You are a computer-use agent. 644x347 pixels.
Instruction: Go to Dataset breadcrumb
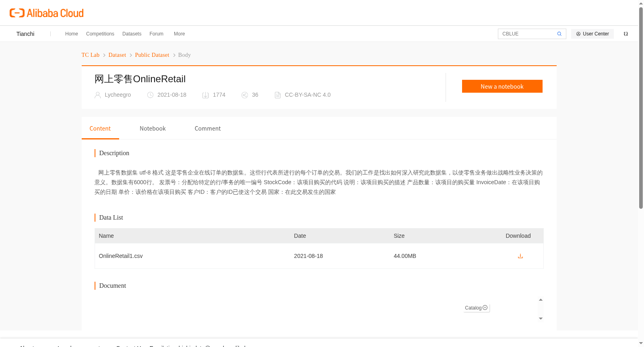(117, 55)
